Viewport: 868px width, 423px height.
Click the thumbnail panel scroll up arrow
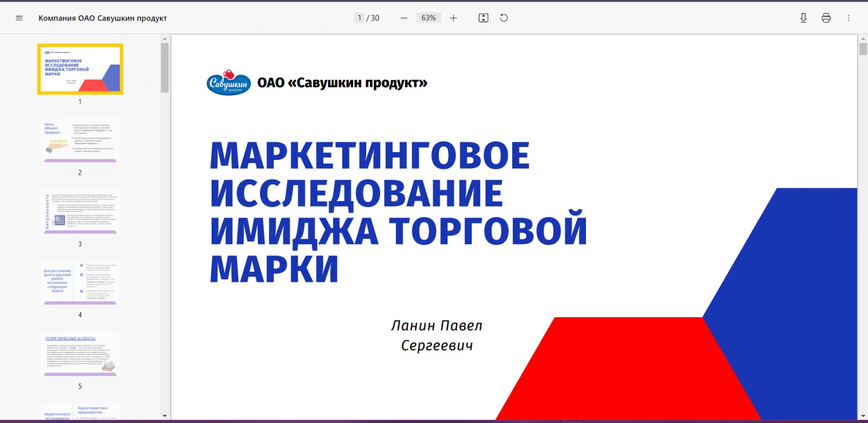pos(165,39)
